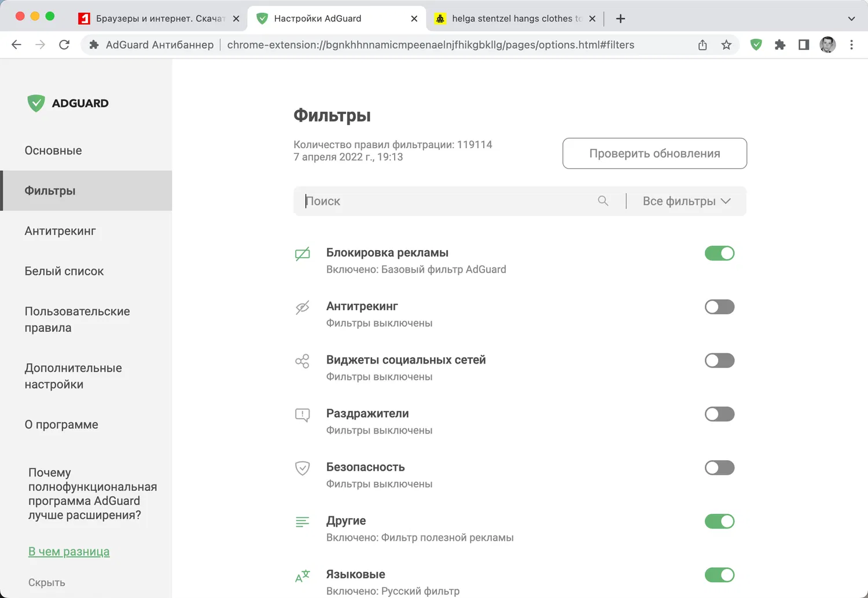Open the tab list chevron in tab strip
The height and width of the screenshot is (598, 868).
[851, 19]
